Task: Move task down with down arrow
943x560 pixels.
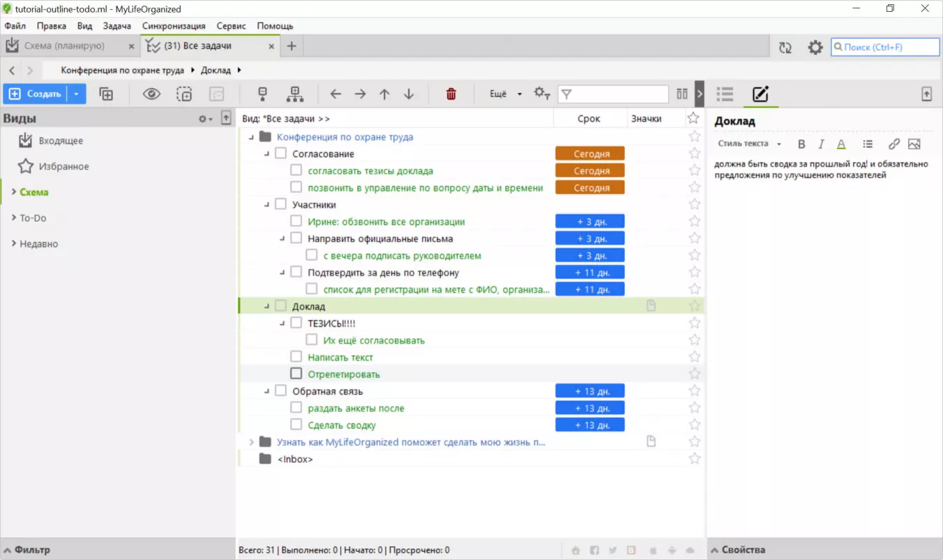Action: tap(409, 94)
